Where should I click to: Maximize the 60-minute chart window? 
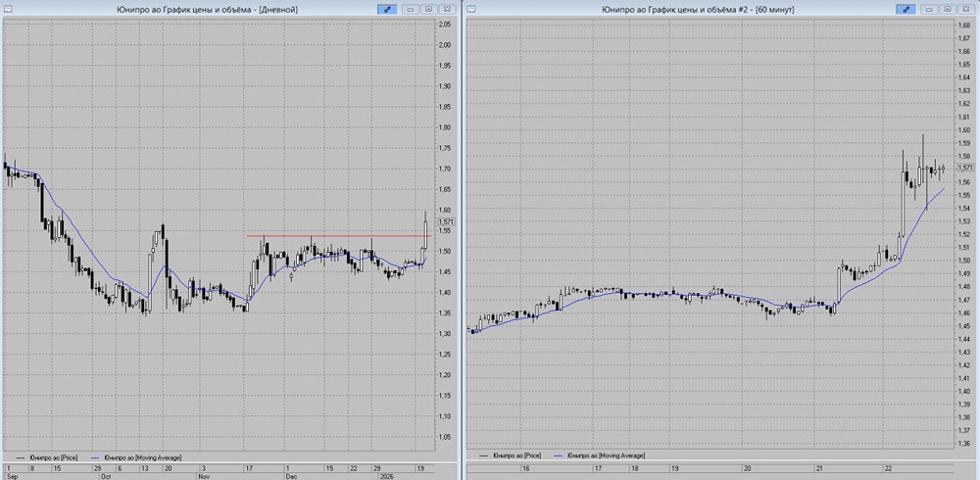click(x=948, y=8)
